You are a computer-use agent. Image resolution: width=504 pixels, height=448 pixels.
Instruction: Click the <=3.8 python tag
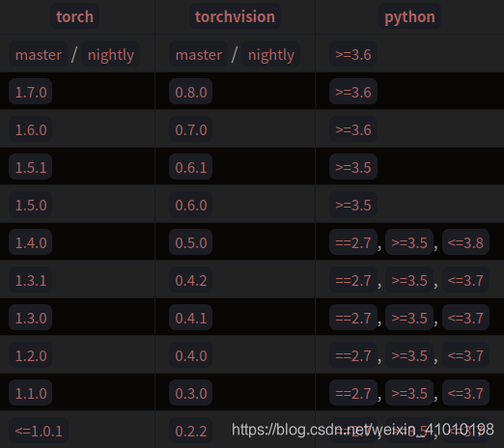click(x=465, y=242)
